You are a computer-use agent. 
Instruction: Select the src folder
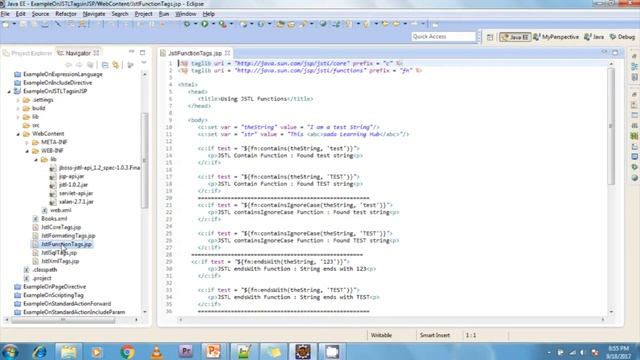(x=36, y=125)
